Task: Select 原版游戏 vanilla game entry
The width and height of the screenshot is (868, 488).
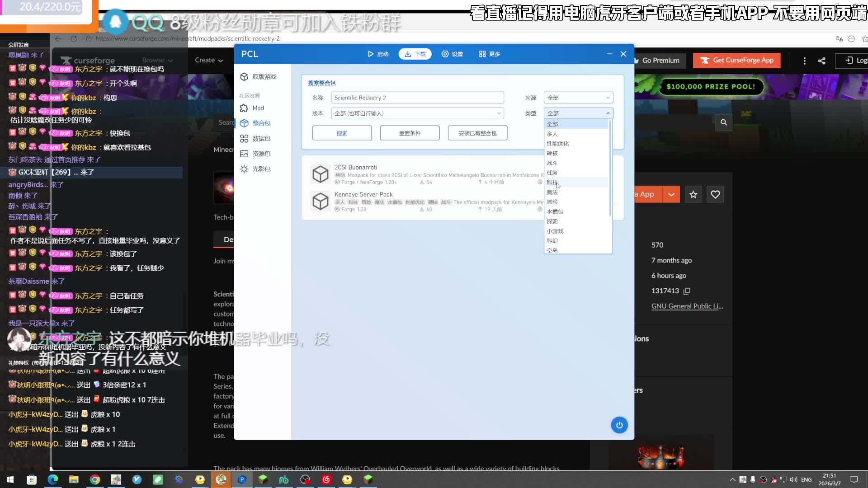Action: click(264, 77)
